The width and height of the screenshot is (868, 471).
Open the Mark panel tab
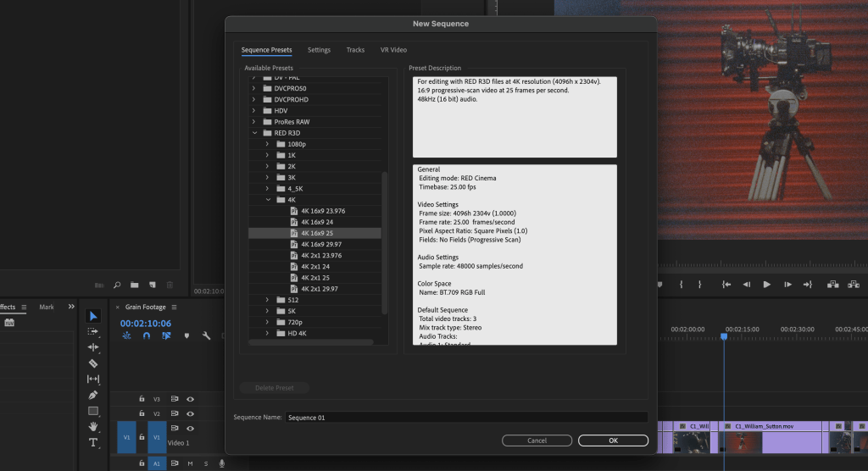47,308
